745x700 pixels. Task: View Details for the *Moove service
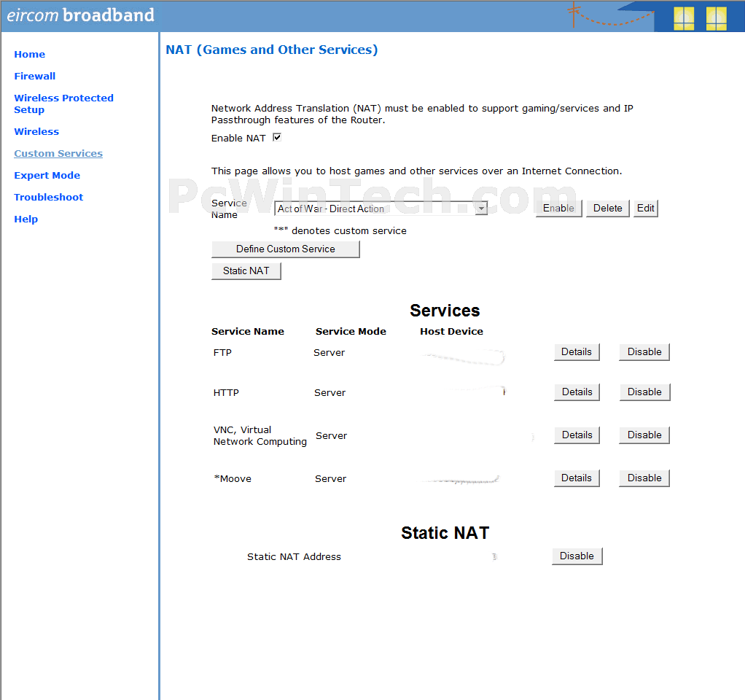(577, 478)
